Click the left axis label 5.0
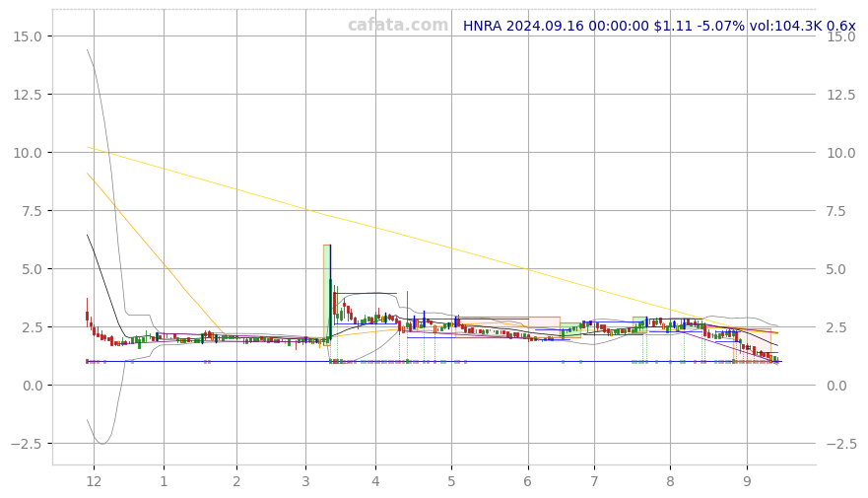The height and width of the screenshot is (498, 868). (31, 269)
